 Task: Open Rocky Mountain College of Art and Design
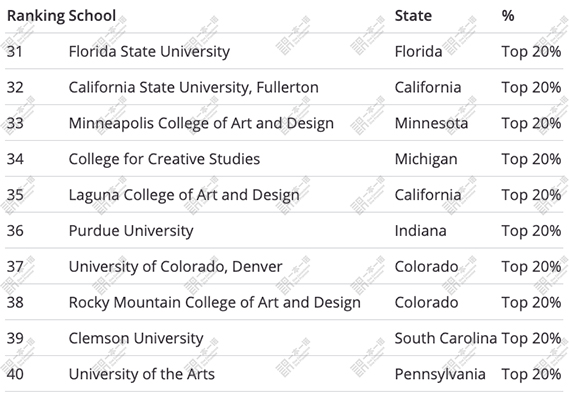point(215,303)
